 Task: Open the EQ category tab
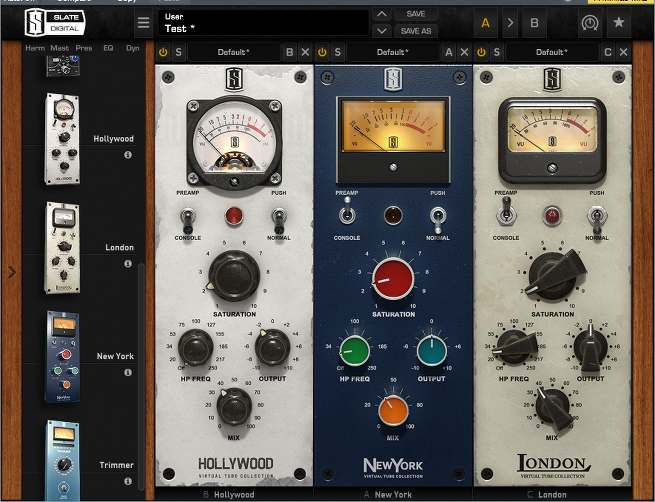[x=108, y=48]
